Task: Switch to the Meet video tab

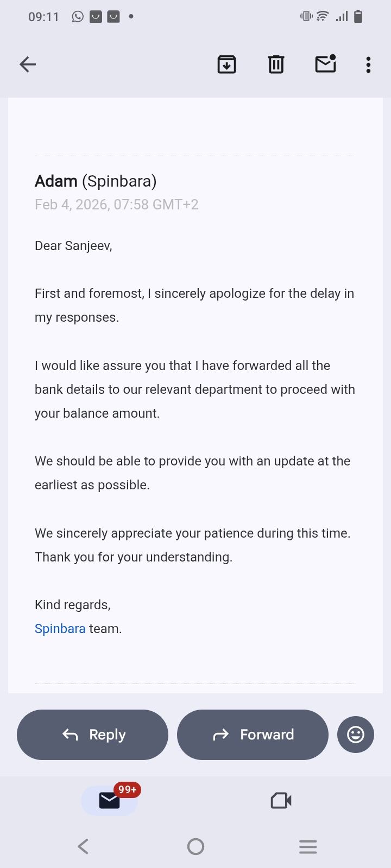Action: pyautogui.click(x=281, y=800)
